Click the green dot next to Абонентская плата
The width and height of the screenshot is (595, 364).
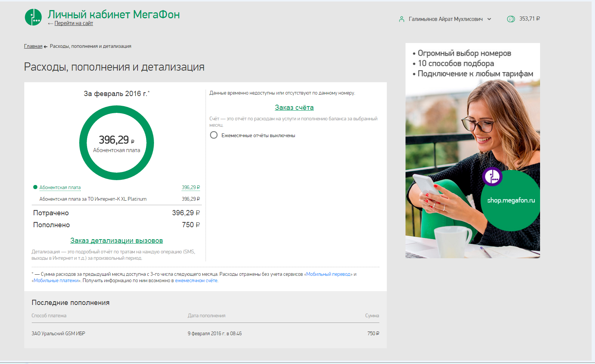click(x=35, y=187)
